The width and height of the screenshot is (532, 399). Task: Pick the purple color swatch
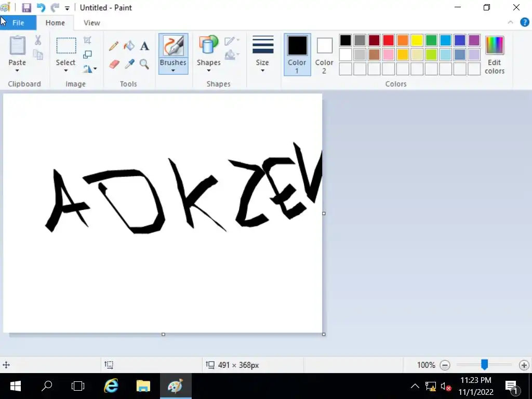[x=474, y=40]
